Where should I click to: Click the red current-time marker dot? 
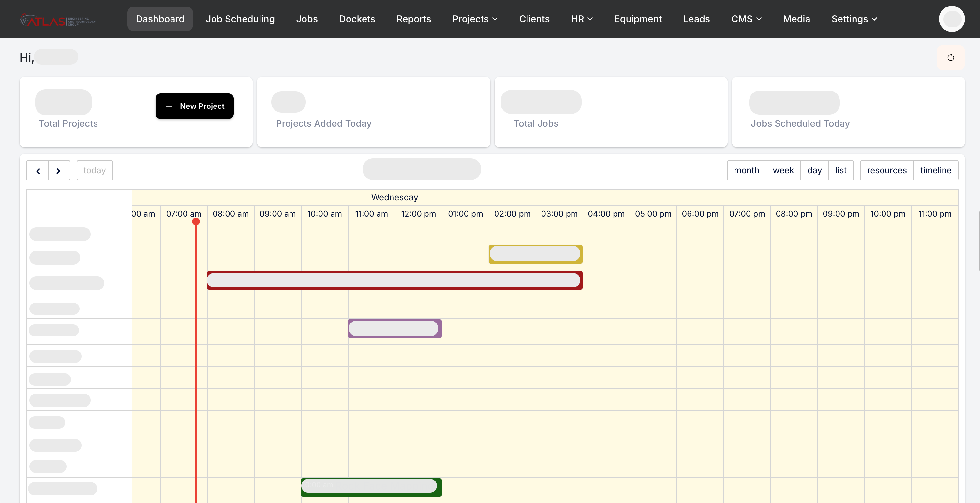click(x=196, y=222)
